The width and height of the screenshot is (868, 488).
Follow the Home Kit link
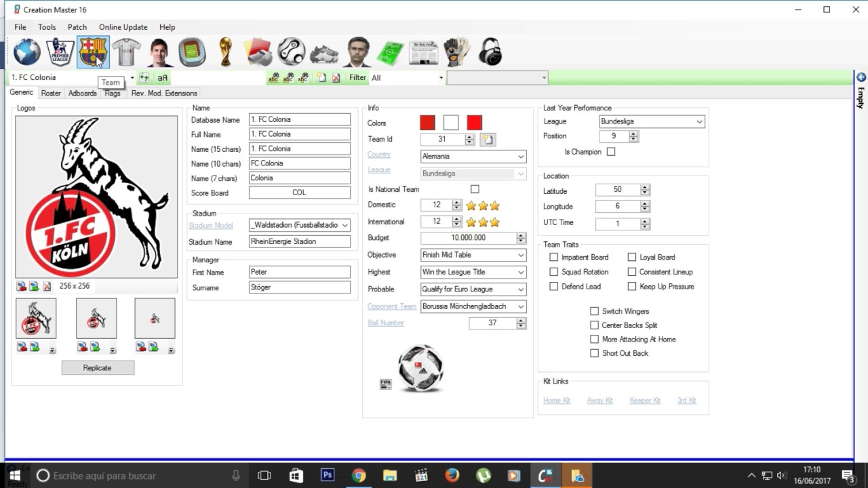(x=557, y=401)
